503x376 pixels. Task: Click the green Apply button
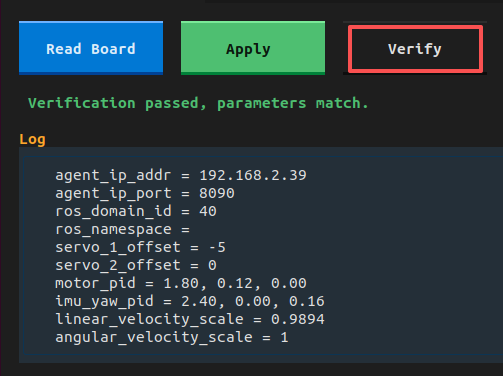pyautogui.click(x=253, y=48)
